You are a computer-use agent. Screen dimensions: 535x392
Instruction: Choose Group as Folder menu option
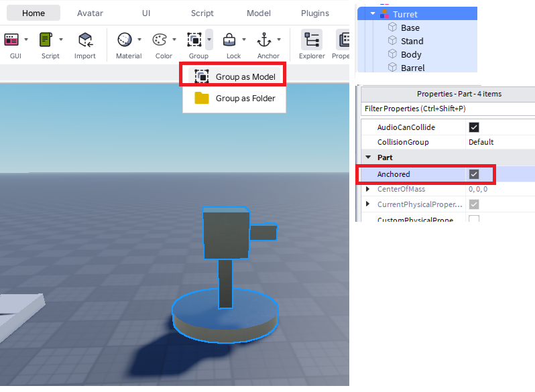245,99
